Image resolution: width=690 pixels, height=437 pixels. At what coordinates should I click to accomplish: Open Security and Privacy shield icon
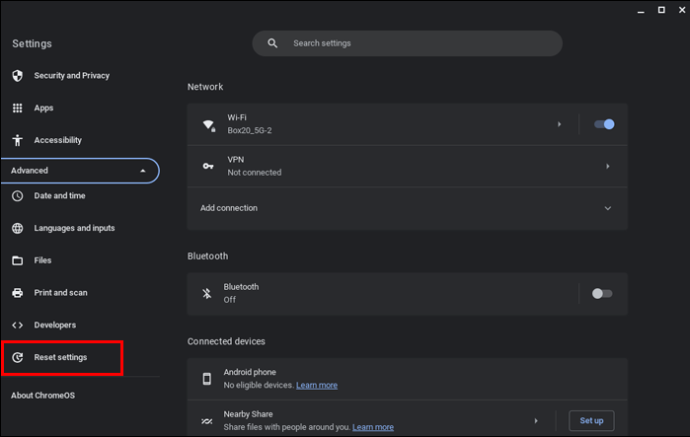pyautogui.click(x=17, y=76)
